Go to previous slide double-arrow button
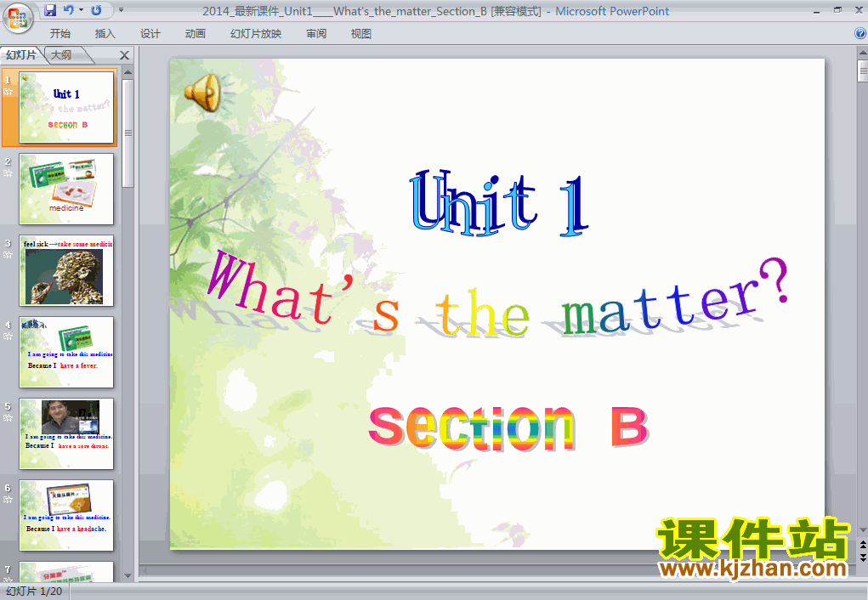The image size is (868, 600). pyautogui.click(x=862, y=546)
